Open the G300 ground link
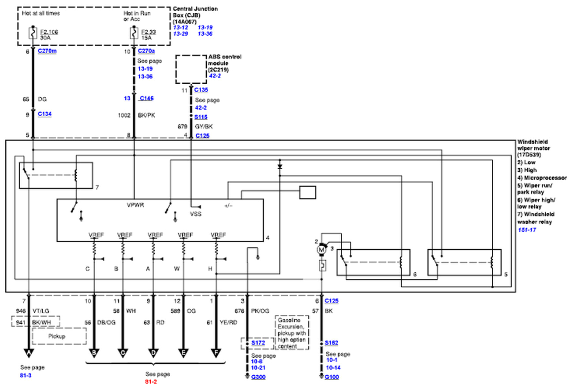573x392 pixels. tap(258, 377)
